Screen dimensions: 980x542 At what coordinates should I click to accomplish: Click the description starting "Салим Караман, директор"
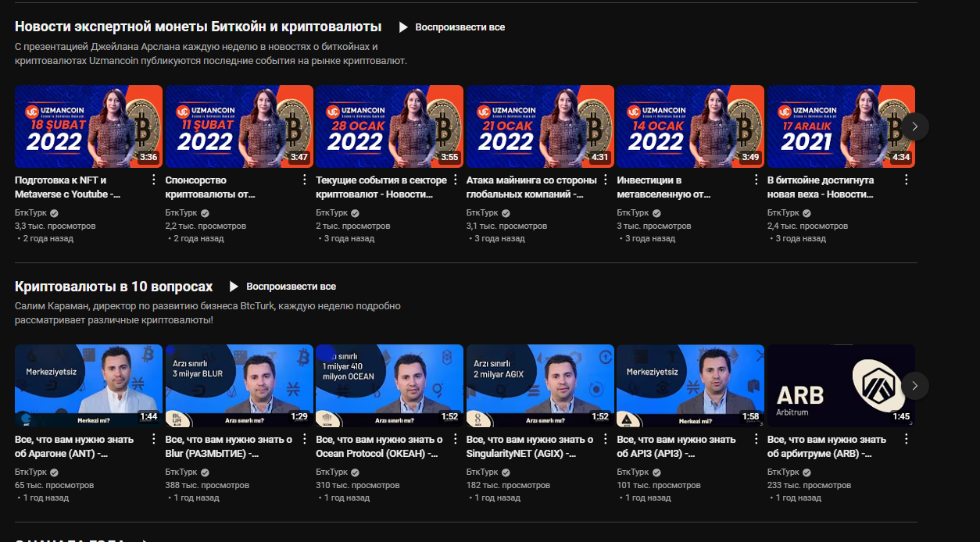point(208,312)
